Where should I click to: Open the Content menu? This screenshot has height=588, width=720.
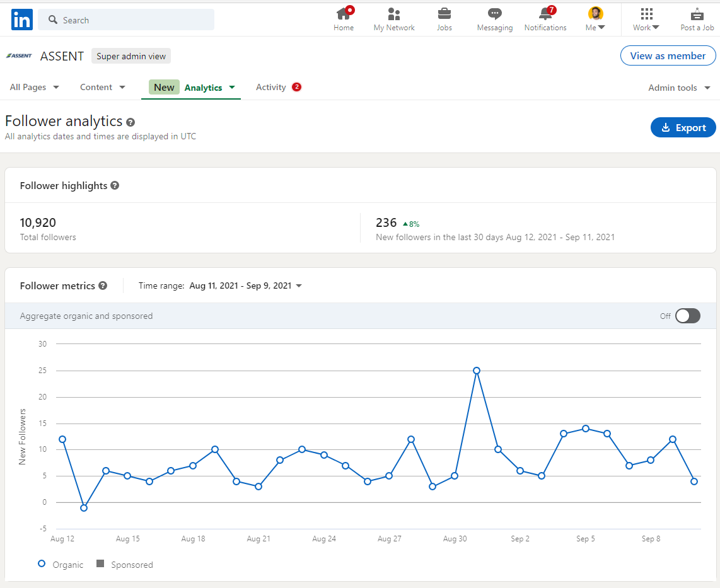(x=102, y=87)
